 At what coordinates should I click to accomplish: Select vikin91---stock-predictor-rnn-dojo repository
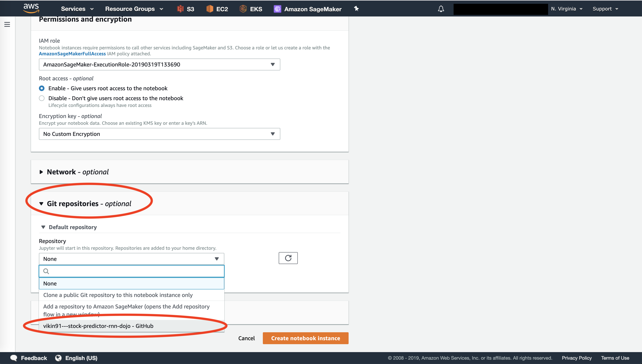98,325
